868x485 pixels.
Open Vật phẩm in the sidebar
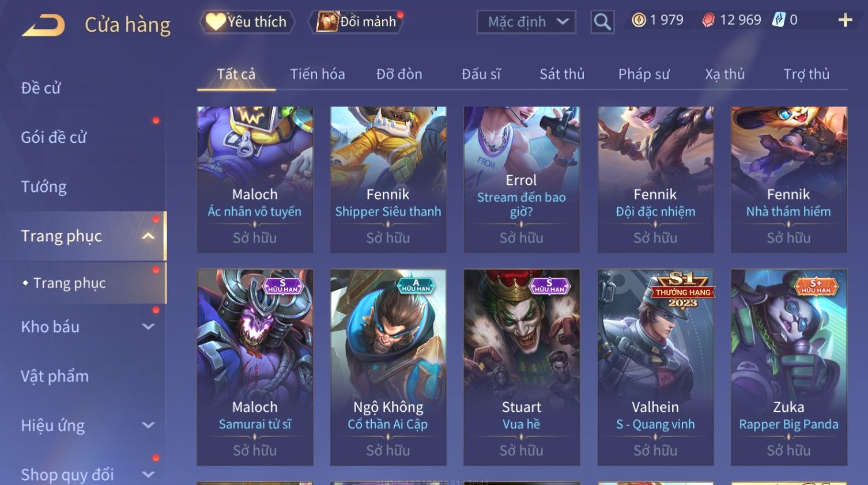[x=55, y=376]
